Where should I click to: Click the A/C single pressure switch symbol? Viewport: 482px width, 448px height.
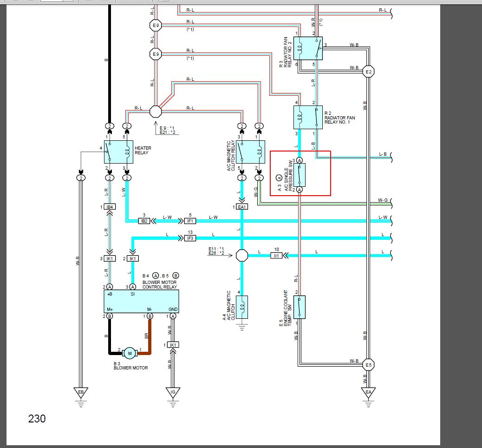pyautogui.click(x=300, y=174)
